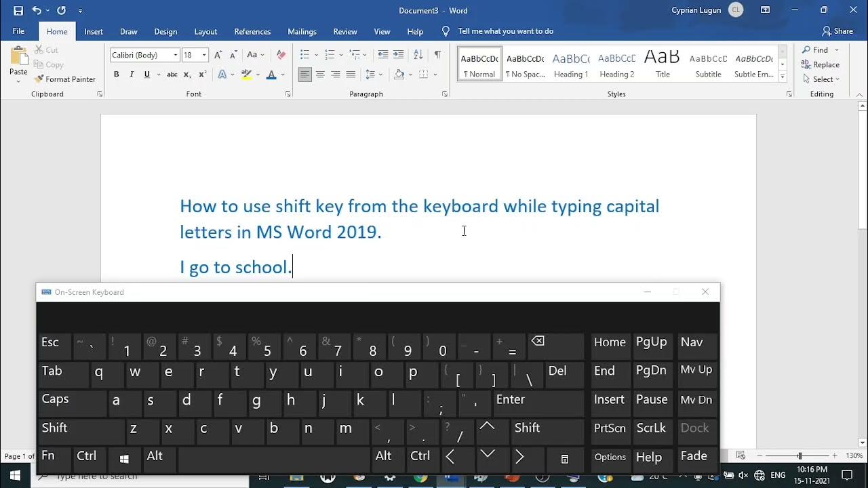Toggle strikethrough formatting
868x488 pixels.
click(x=172, y=75)
